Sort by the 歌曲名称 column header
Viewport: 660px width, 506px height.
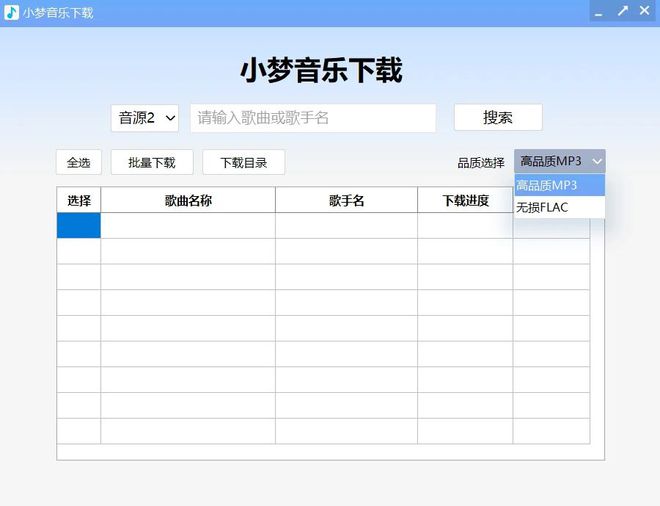pos(188,200)
